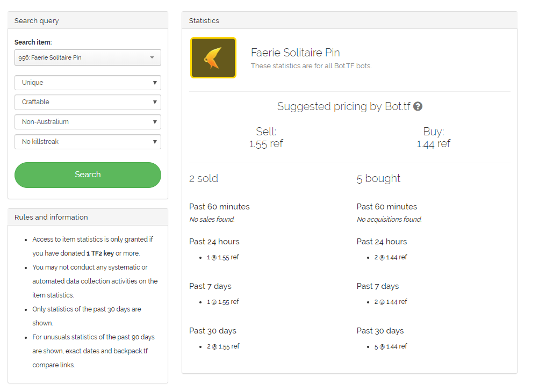Open the Search item combo box
The width and height of the screenshot is (539, 392).
[88, 57]
